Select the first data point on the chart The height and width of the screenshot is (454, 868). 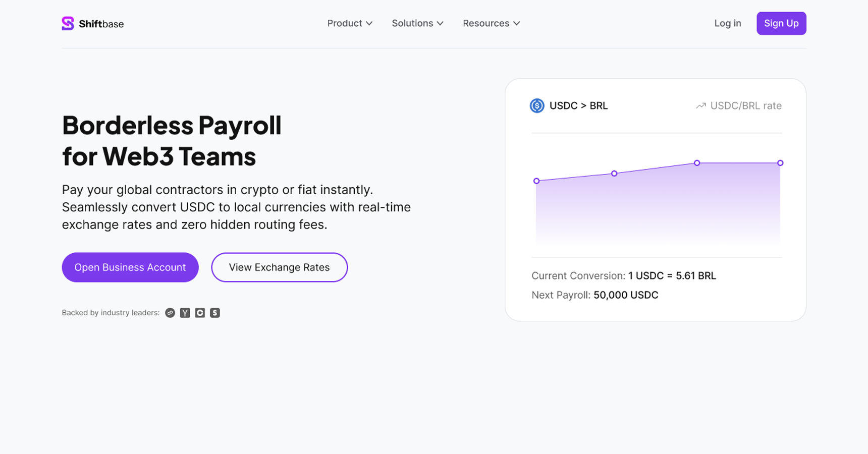pyautogui.click(x=536, y=181)
